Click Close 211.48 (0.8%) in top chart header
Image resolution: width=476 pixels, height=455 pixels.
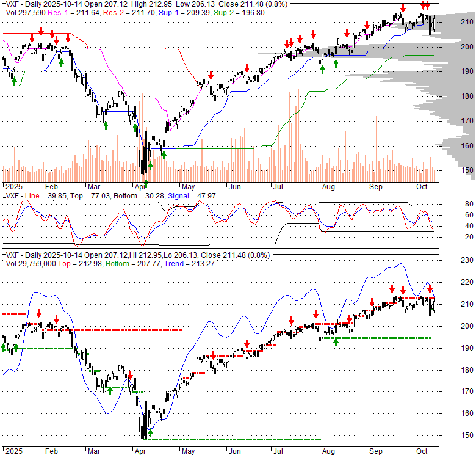click(x=253, y=4)
